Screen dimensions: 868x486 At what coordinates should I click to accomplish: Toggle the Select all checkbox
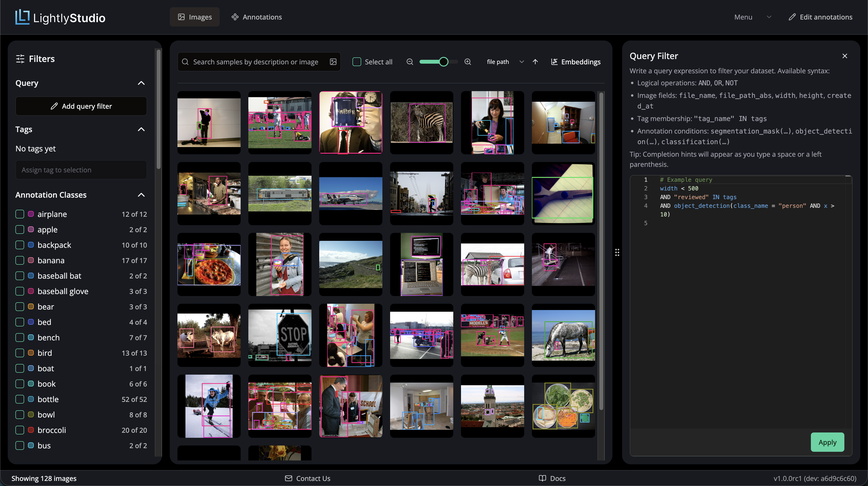357,62
